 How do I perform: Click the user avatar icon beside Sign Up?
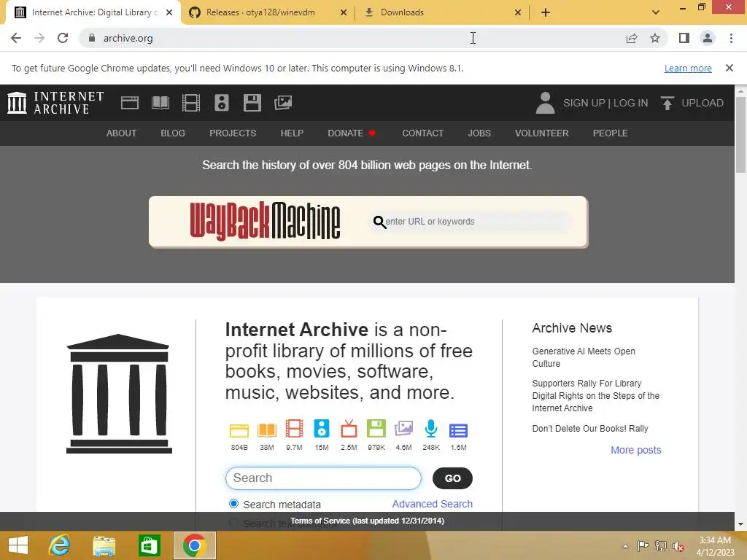click(545, 103)
